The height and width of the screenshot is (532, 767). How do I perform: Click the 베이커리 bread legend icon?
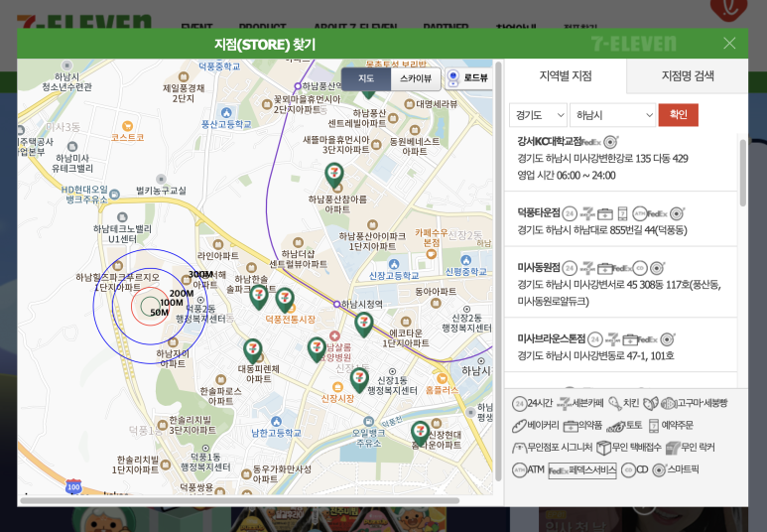tap(520, 426)
